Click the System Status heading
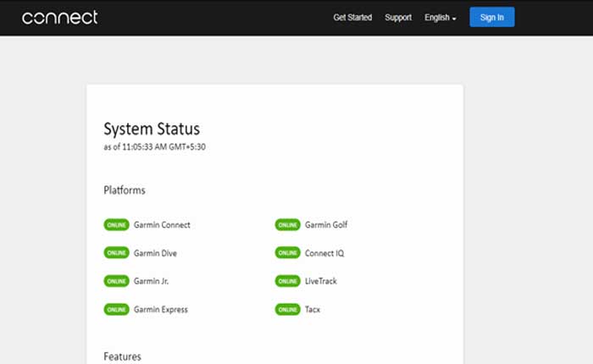 [x=152, y=129]
